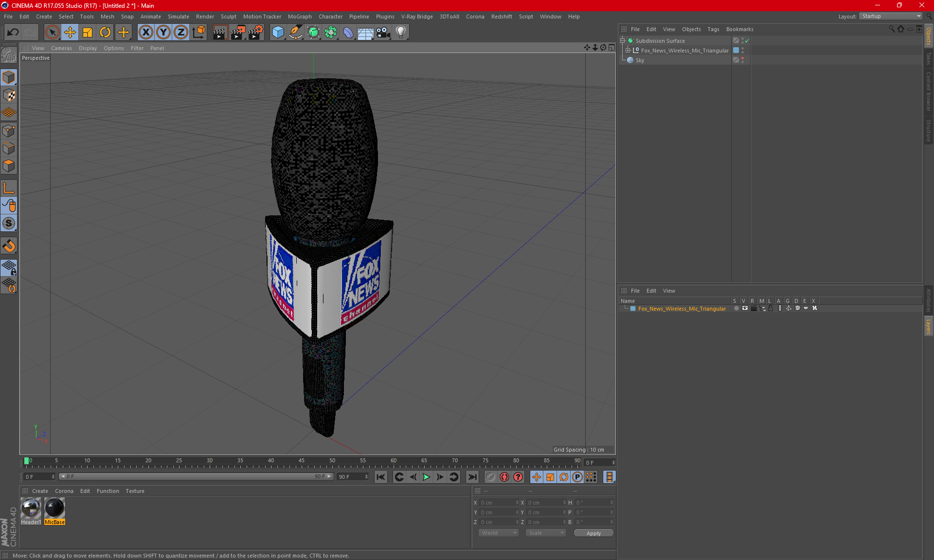
Task: Click the Undo arrow icon
Action: tap(13, 32)
